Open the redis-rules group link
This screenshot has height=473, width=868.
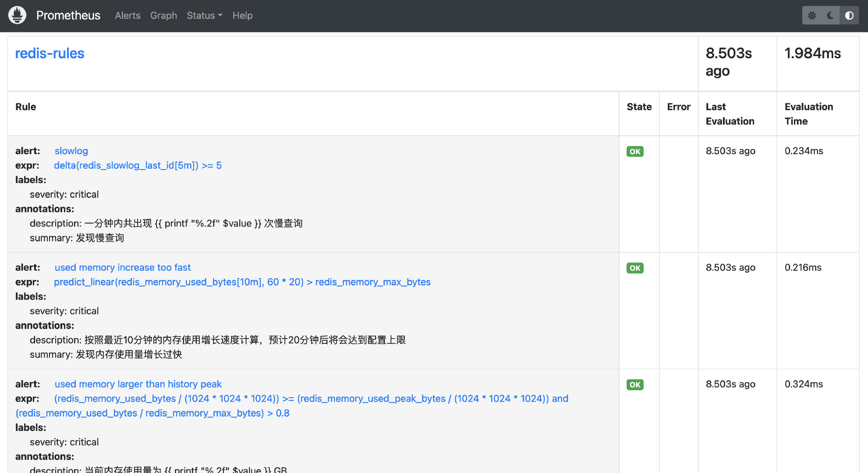pyautogui.click(x=50, y=53)
